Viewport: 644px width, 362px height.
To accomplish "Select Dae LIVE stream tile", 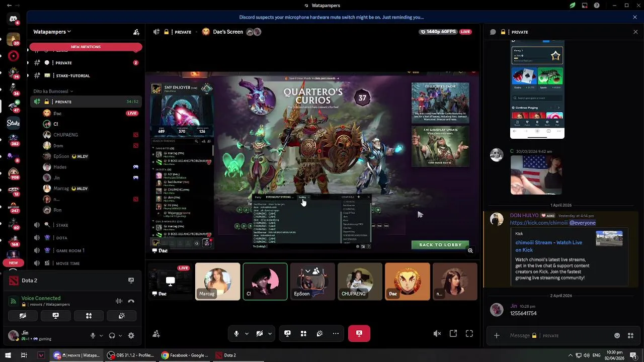I will coord(170,282).
